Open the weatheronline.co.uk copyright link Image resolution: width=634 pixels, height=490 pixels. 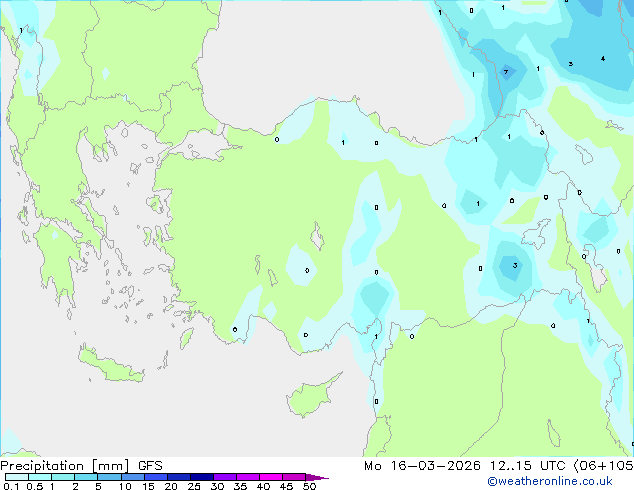tap(550, 481)
